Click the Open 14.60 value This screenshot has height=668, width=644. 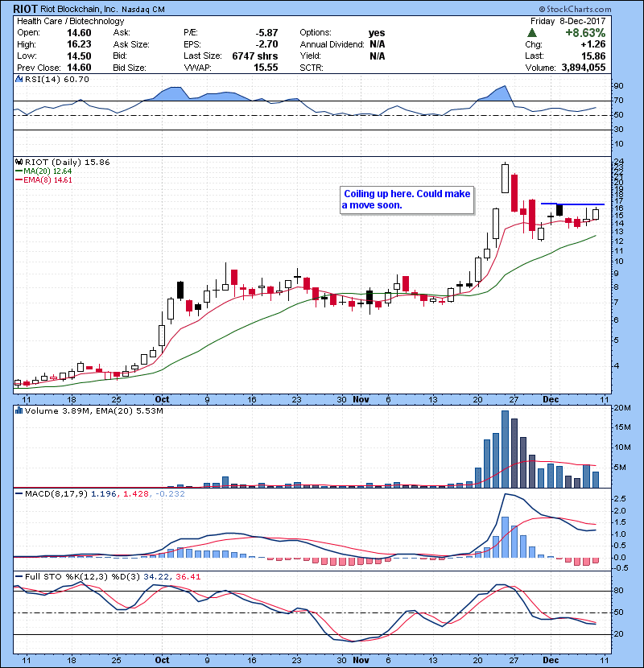[79, 33]
